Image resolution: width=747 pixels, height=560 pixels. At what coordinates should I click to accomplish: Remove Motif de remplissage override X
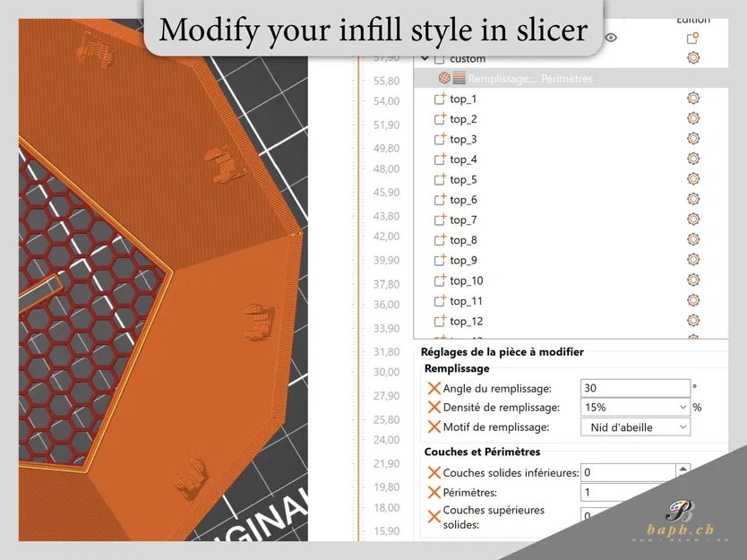434,426
